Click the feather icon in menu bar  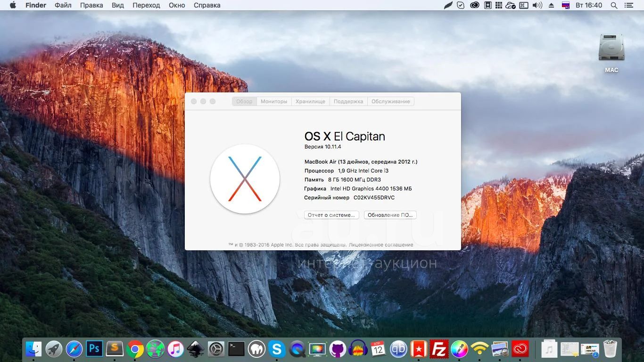pos(448,5)
